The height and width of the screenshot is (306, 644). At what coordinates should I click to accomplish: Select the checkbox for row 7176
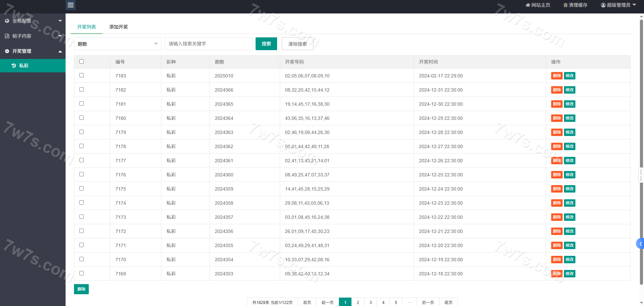pyautogui.click(x=81, y=174)
